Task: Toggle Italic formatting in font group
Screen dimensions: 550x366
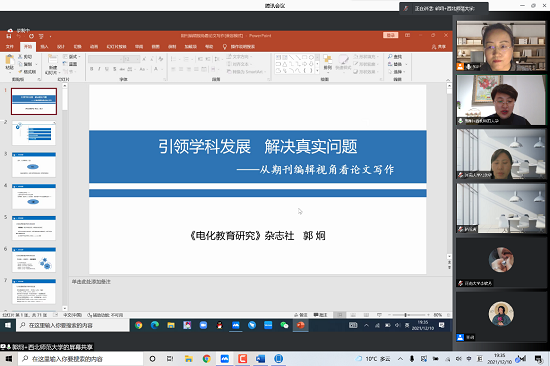Action: pos(99,69)
